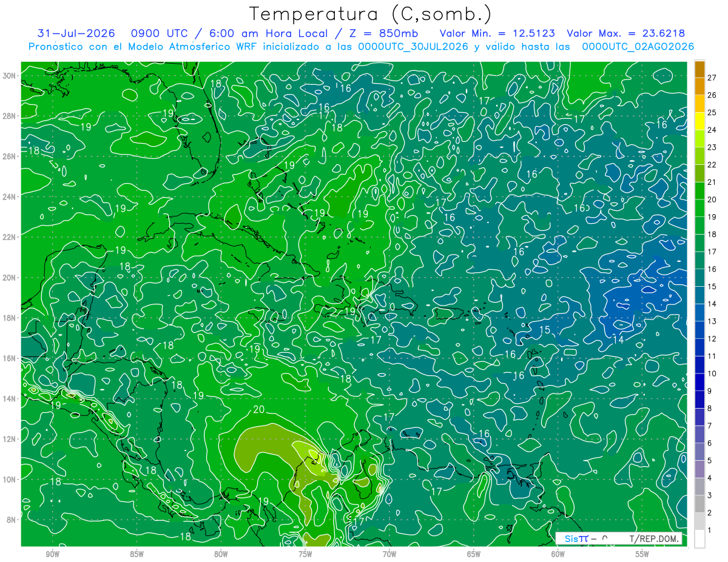Click the '24N' latitude axis label
The height and width of the screenshot is (562, 728).
10,196
